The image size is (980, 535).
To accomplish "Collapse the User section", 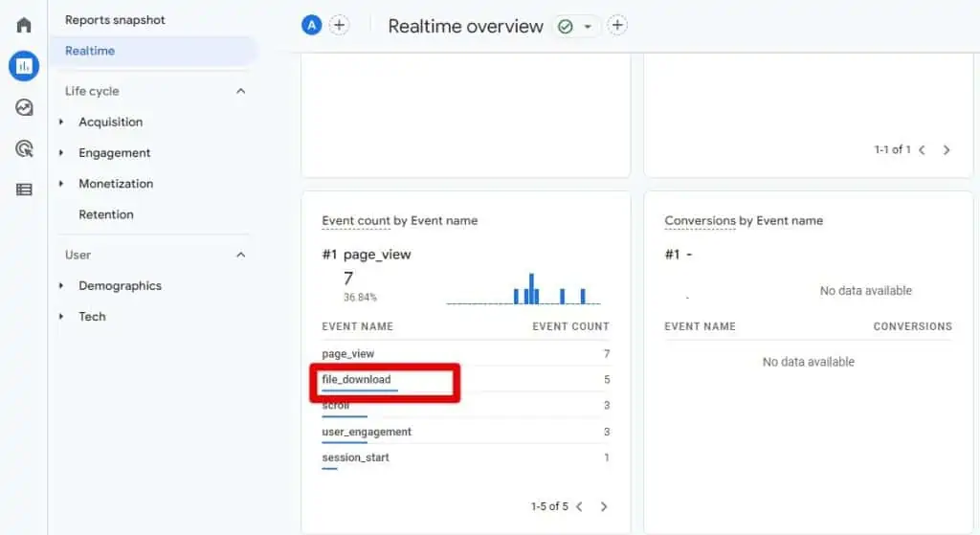I will 240,255.
